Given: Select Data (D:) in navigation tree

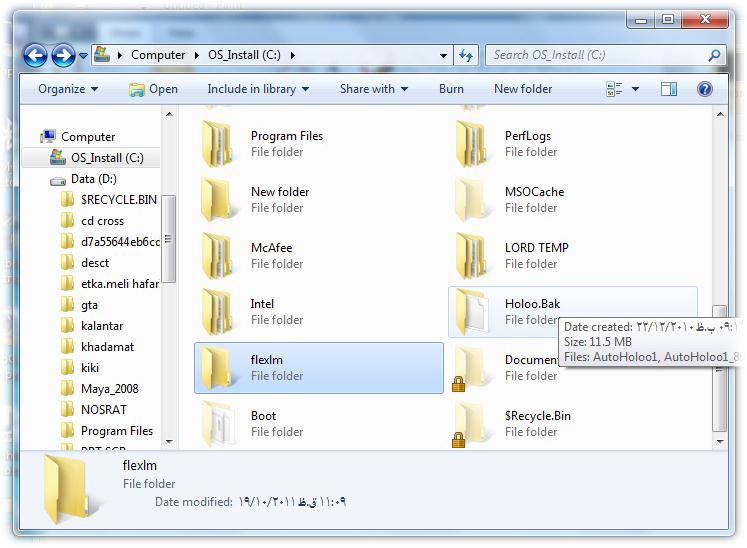Looking at the screenshot, I should [93, 179].
